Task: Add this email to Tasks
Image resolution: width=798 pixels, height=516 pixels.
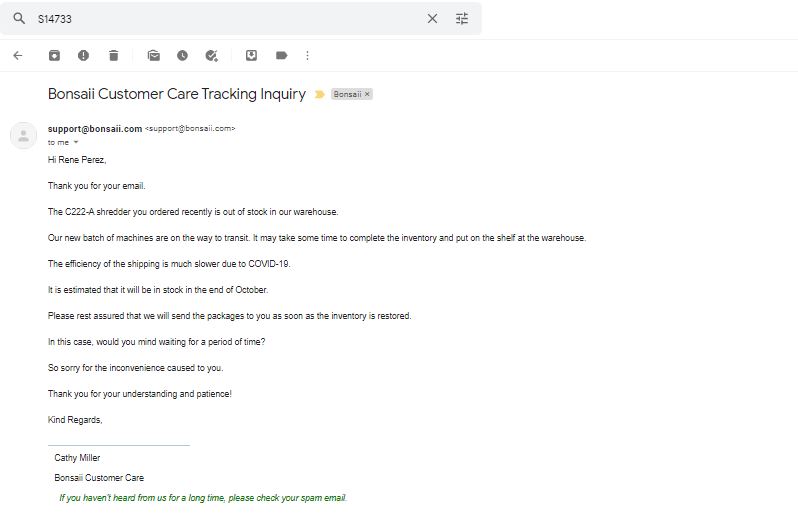Action: click(212, 55)
